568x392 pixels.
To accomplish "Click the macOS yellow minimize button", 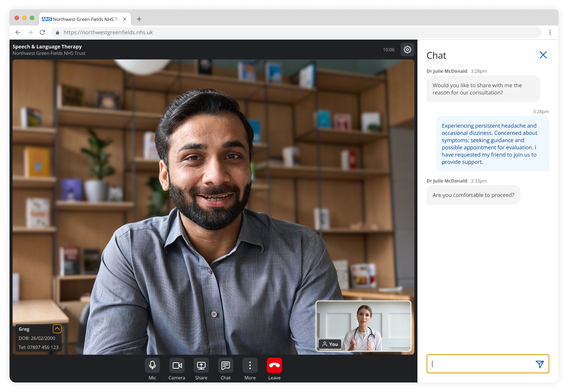I will 24,18.
